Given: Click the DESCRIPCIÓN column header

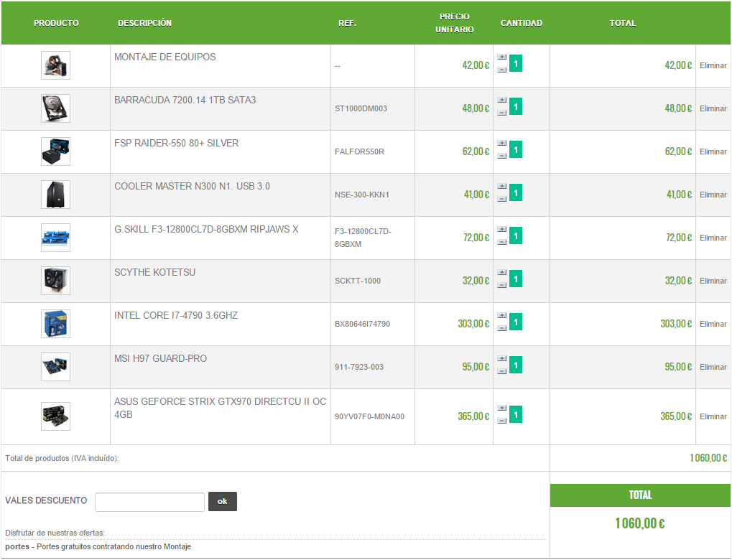Looking at the screenshot, I should (144, 23).
